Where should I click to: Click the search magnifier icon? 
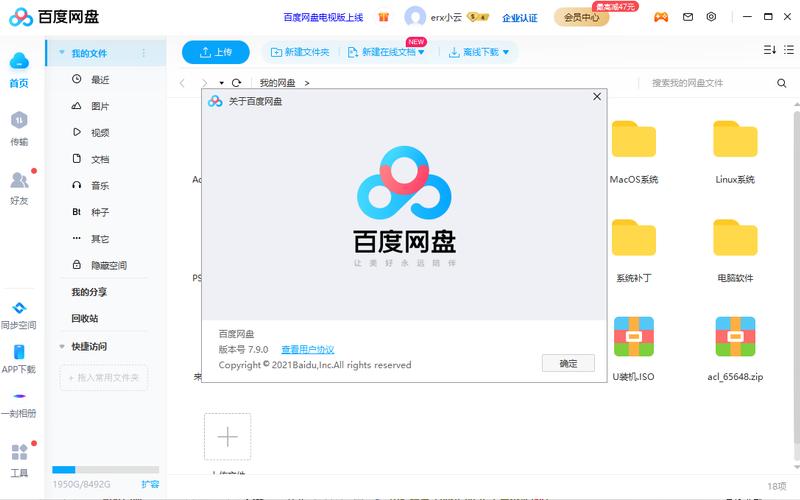click(781, 83)
